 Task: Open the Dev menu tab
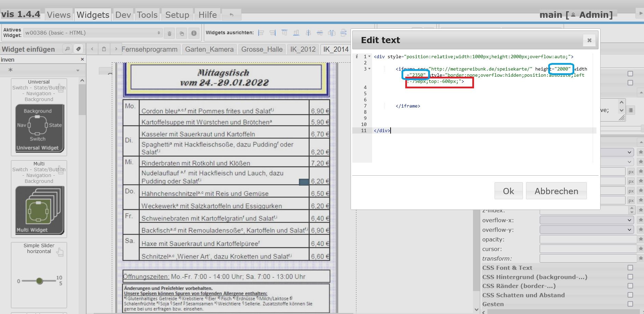[x=123, y=15]
